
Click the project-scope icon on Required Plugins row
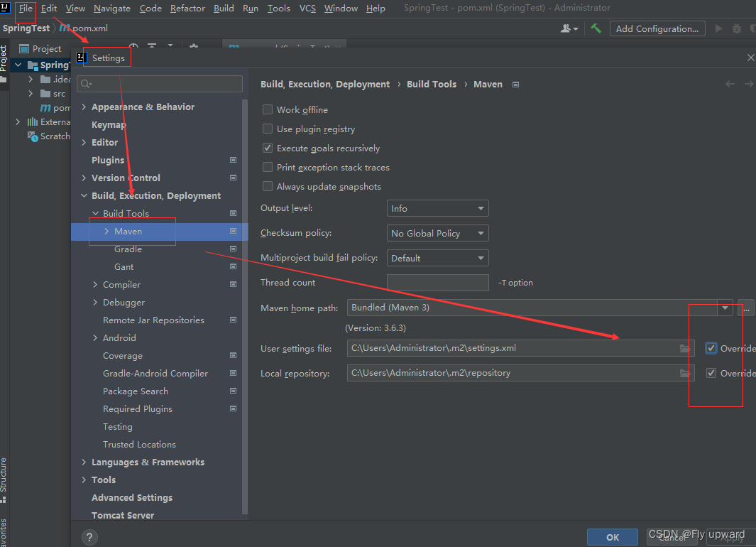pos(234,409)
